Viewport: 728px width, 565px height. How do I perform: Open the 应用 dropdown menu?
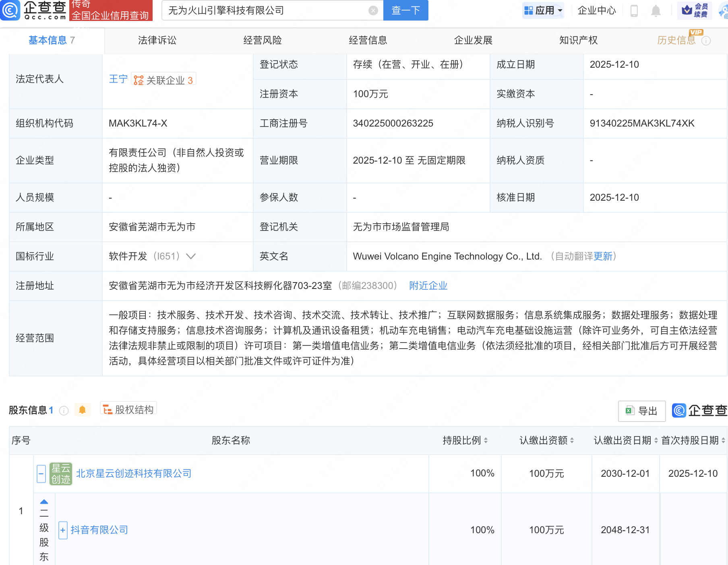tap(543, 11)
